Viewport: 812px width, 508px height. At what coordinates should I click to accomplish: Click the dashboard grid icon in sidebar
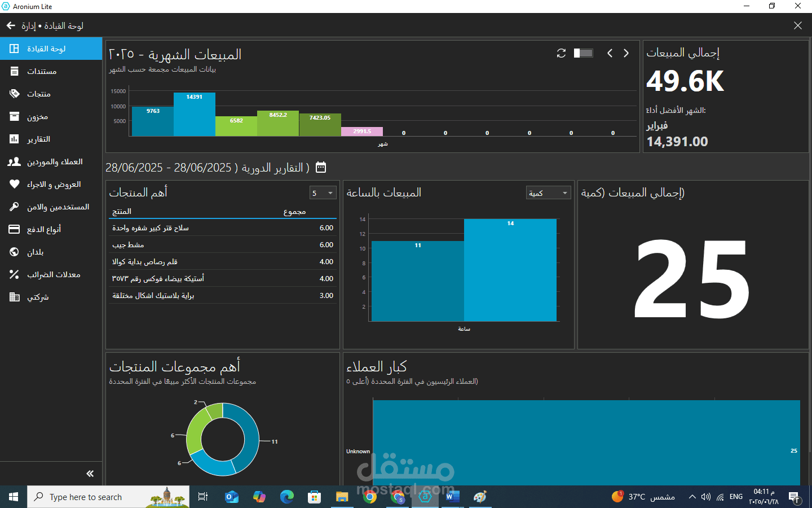point(14,49)
